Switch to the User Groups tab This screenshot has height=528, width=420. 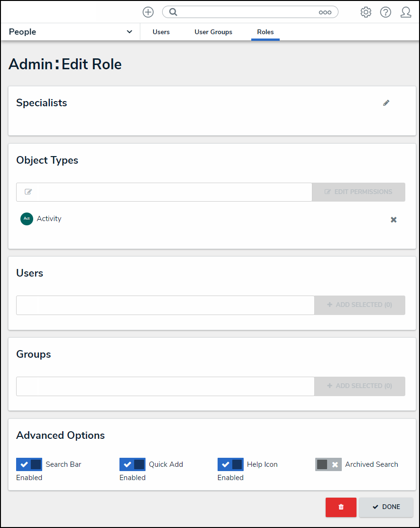[213, 32]
